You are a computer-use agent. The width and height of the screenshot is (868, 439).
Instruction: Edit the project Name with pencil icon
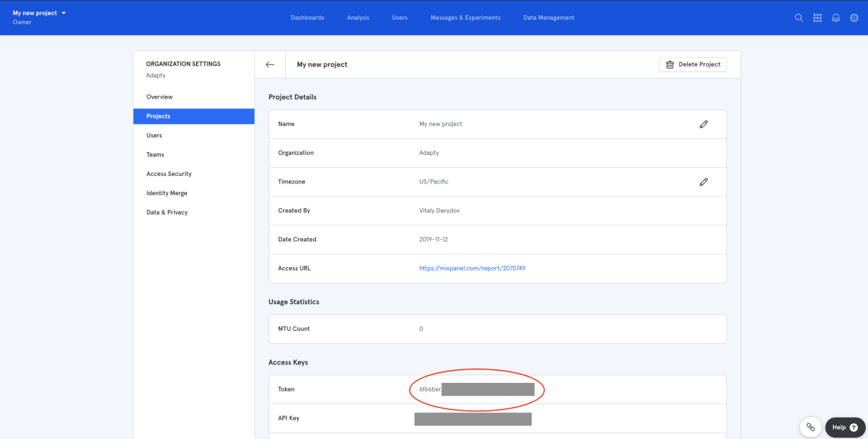(703, 125)
